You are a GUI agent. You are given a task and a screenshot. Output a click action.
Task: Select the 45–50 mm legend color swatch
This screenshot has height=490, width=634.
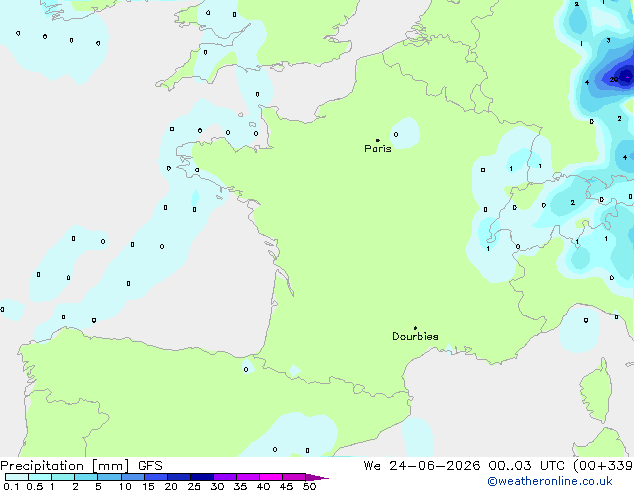[x=294, y=477]
